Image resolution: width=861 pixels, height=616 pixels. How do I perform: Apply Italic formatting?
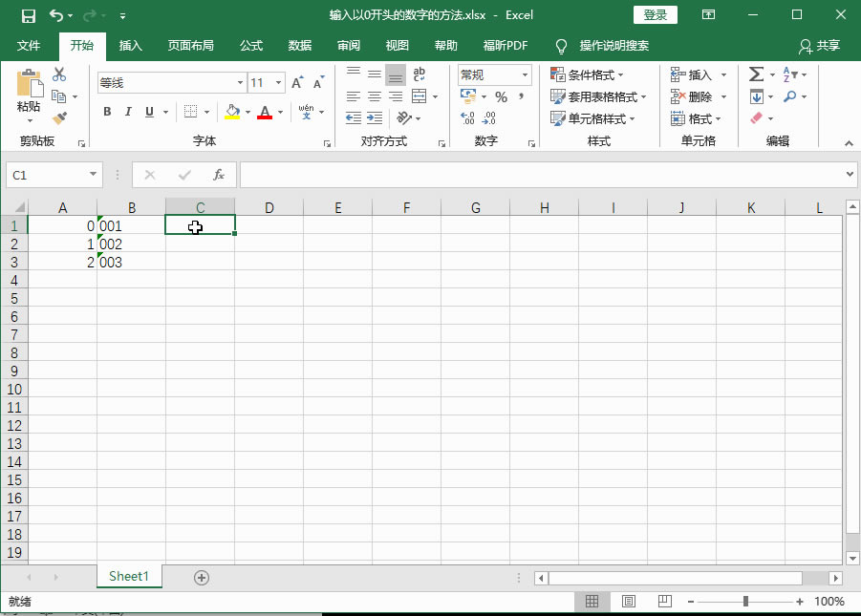pyautogui.click(x=128, y=112)
